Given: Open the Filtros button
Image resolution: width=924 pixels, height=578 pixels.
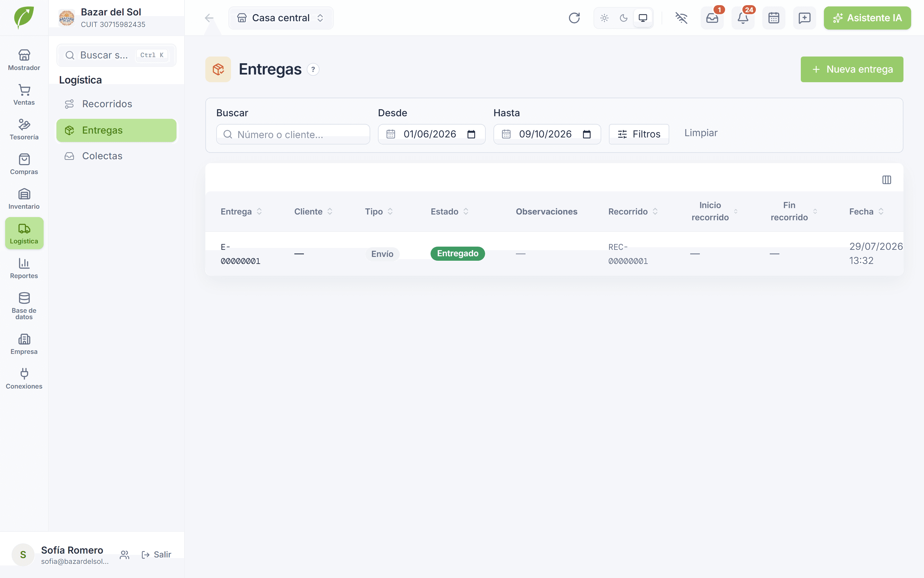Looking at the screenshot, I should 639,134.
